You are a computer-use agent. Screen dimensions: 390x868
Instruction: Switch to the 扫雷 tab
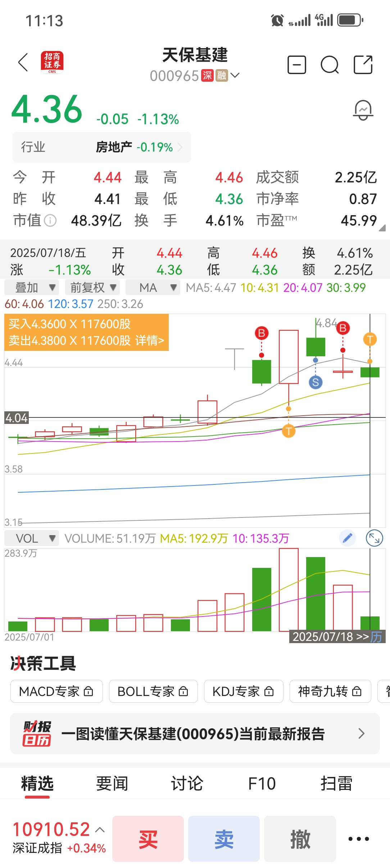(x=337, y=783)
